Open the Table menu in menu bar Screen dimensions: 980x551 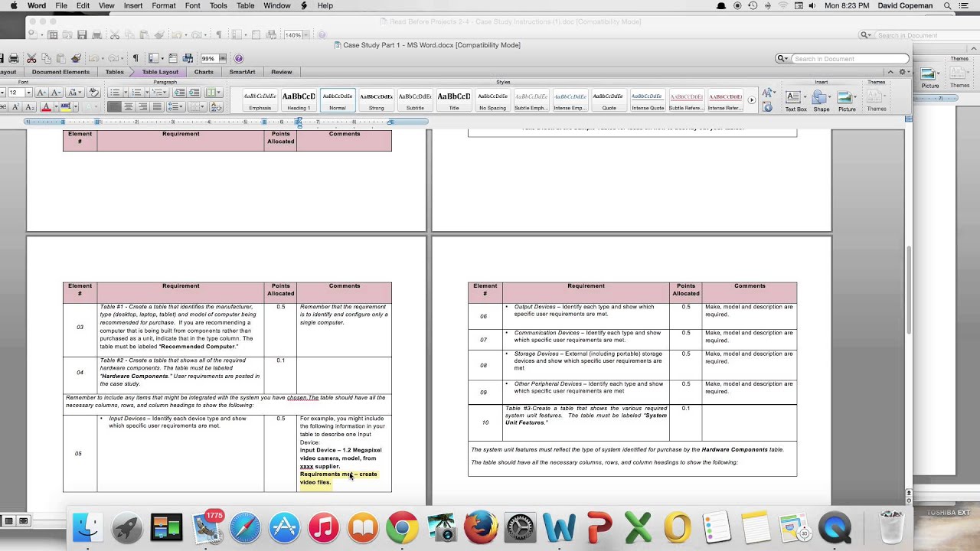click(x=245, y=5)
